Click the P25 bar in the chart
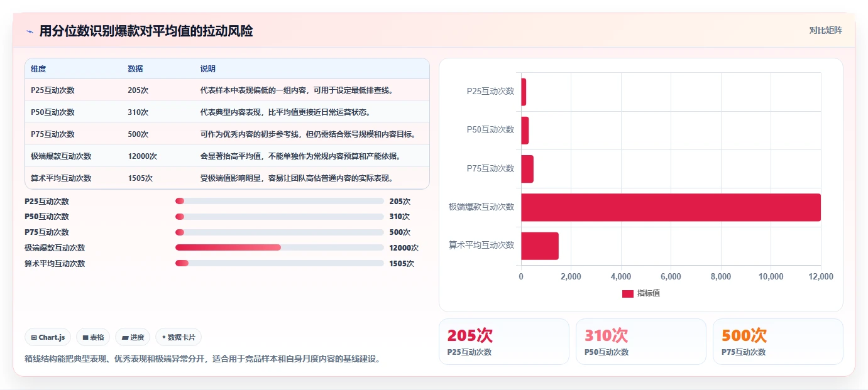The width and height of the screenshot is (868, 390). coord(524,92)
